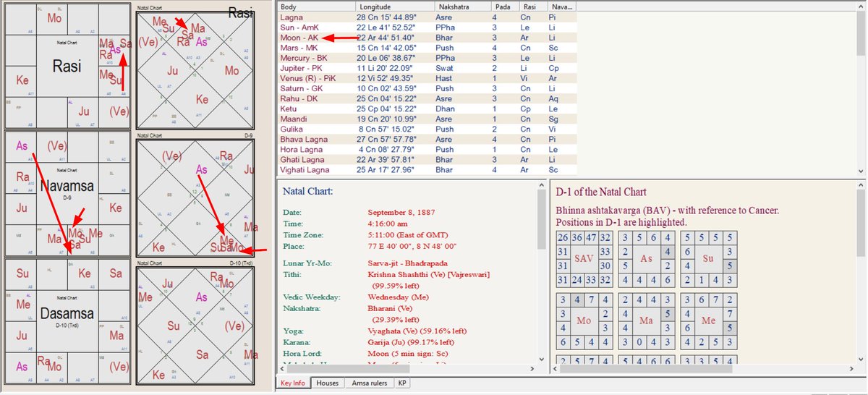
Task: Click up arrow of ashtakavarga panel scrollbar
Action: (861, 185)
